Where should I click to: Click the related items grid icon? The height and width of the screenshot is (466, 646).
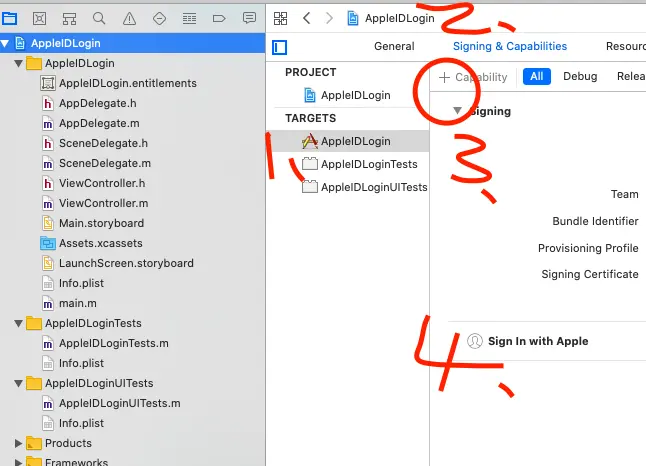point(281,18)
